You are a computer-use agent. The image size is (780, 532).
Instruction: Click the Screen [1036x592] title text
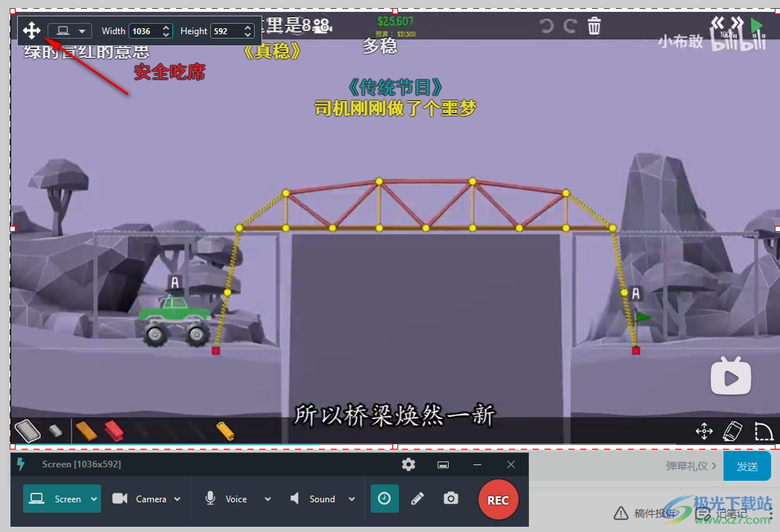pos(82,464)
